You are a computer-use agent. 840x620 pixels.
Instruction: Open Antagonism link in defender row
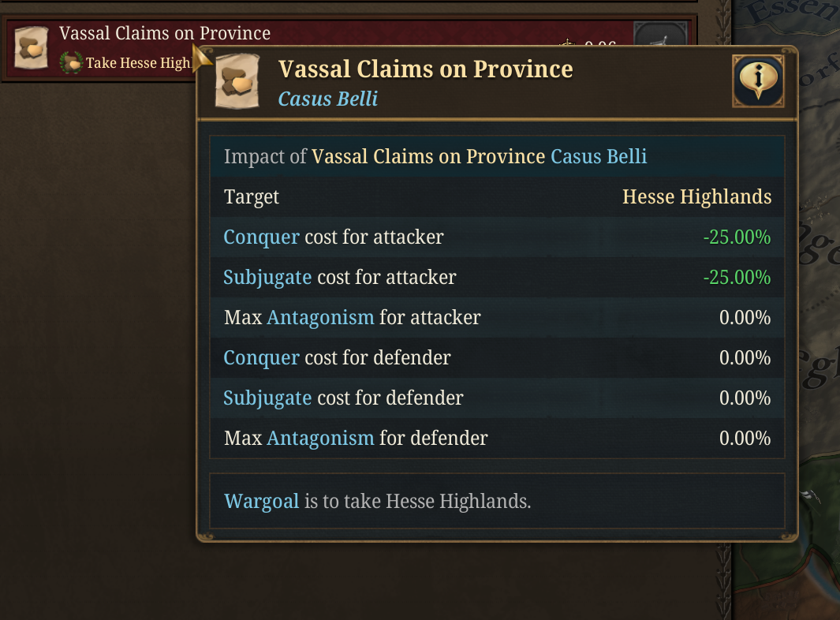click(x=320, y=438)
